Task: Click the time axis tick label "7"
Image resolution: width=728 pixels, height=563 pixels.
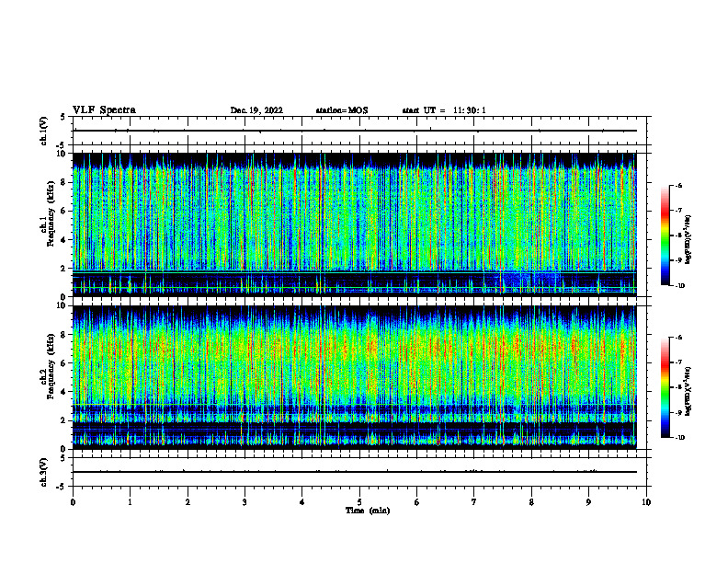Action: [474, 502]
